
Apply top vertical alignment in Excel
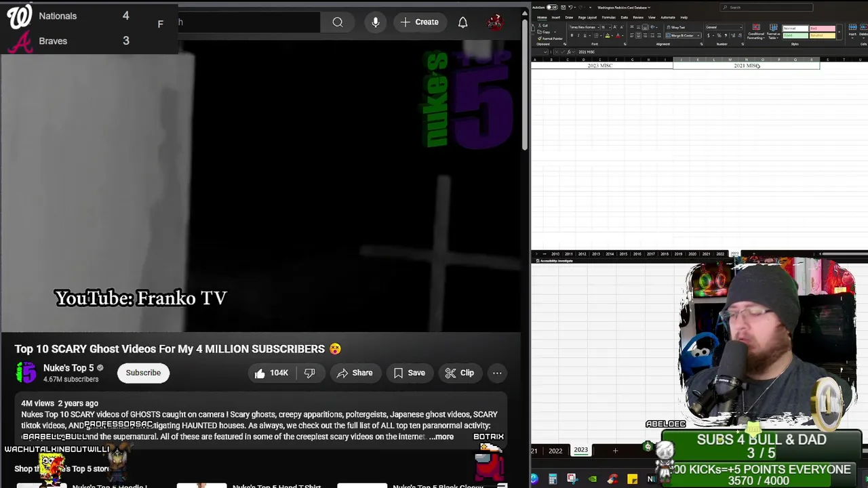pyautogui.click(x=632, y=27)
